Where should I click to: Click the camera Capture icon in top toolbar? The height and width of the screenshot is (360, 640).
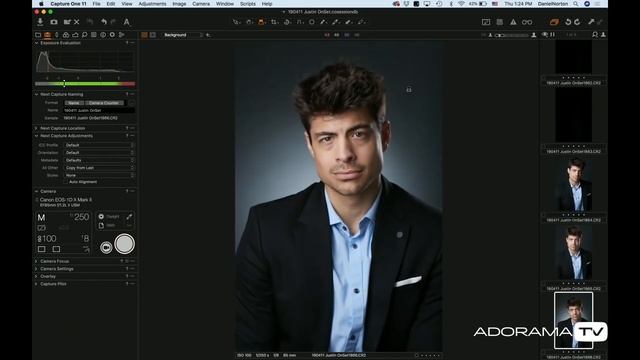pyautogui.click(x=54, y=22)
